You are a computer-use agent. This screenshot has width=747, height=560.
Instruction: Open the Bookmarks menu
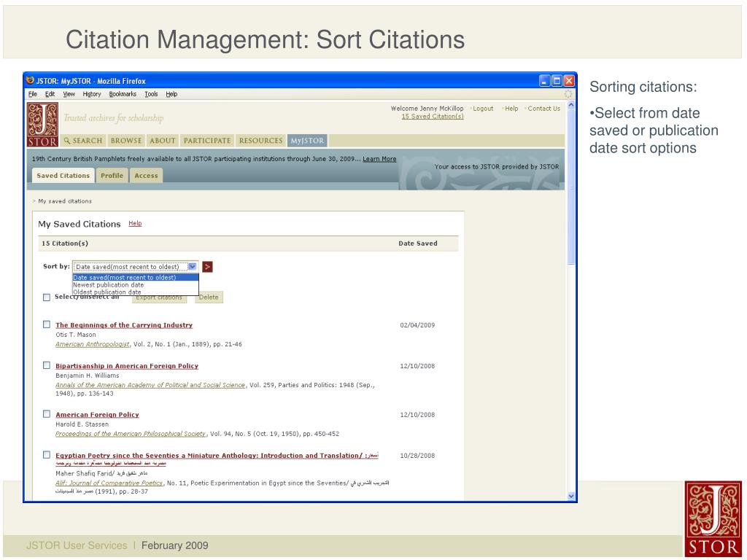[123, 94]
